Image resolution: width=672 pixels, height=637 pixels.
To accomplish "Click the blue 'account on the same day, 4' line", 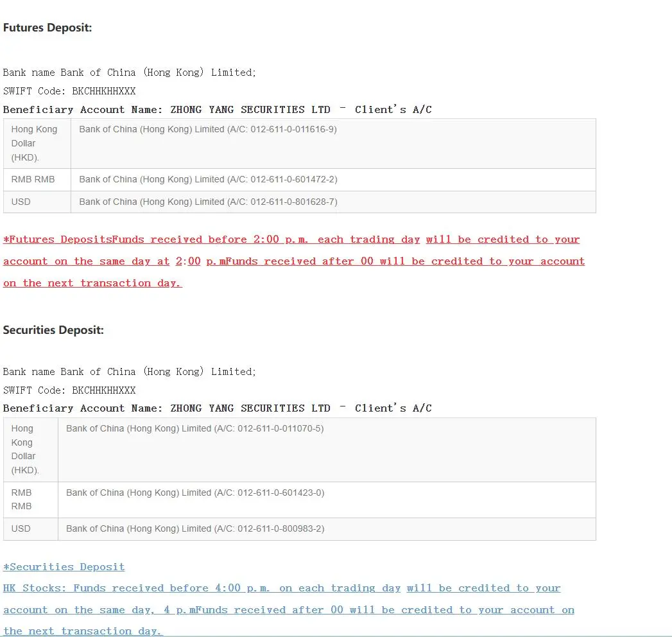I will click(x=288, y=610).
